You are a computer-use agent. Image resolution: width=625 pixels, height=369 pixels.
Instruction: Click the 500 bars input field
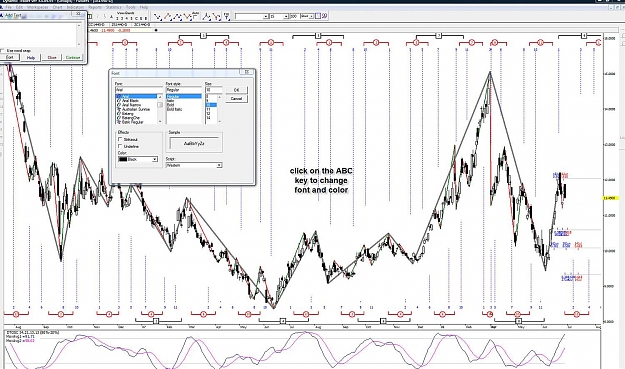(294, 16)
